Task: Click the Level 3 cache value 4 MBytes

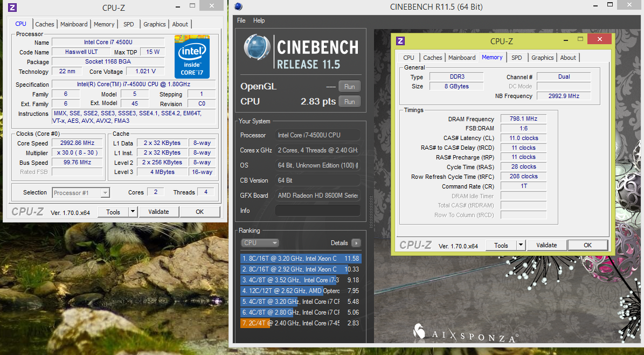Action: point(162,172)
